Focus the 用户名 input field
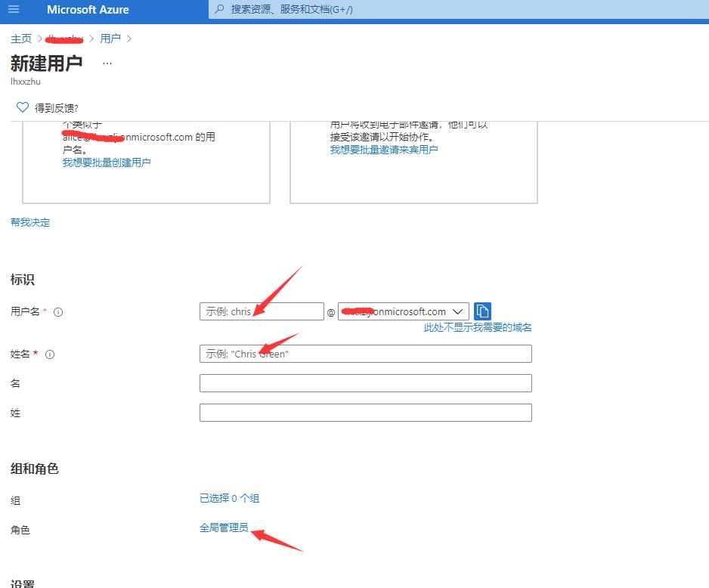 [262, 311]
